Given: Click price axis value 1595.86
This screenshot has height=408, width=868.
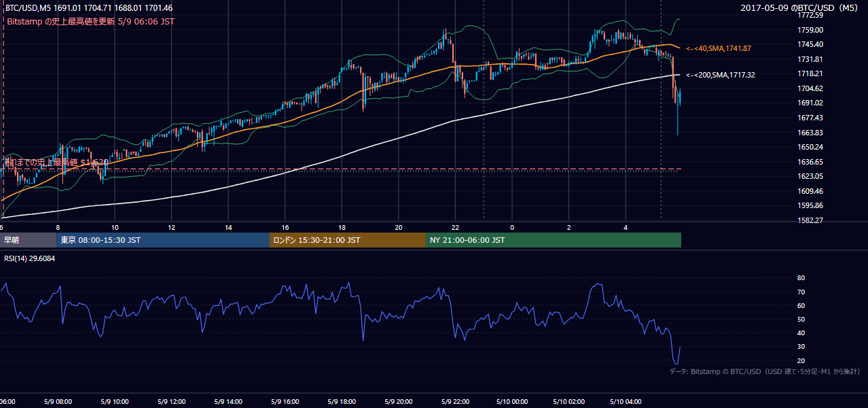Looking at the screenshot, I should click(x=810, y=205).
